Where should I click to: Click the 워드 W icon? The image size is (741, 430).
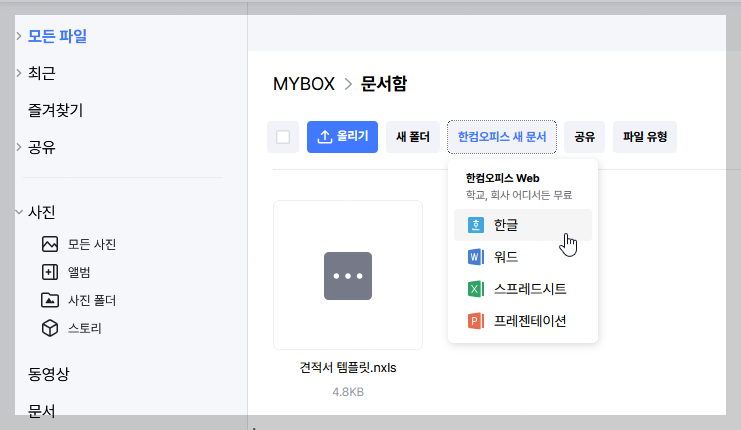pos(476,257)
